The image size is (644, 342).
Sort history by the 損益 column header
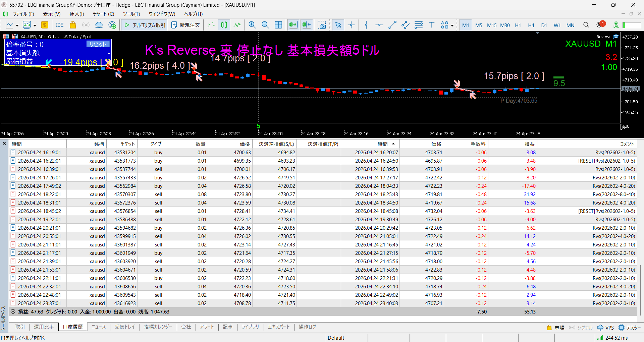(x=529, y=144)
